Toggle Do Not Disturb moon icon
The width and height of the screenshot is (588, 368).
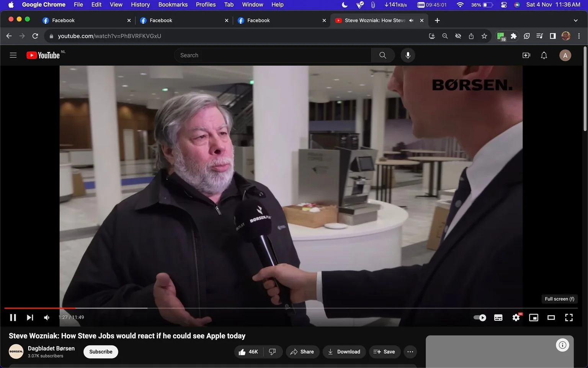[x=345, y=5]
